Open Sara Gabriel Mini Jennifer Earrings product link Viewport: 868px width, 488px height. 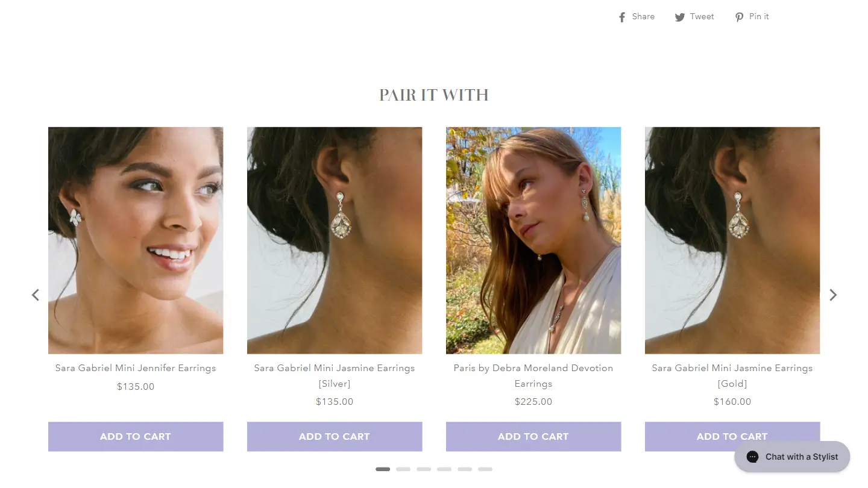[x=136, y=368]
